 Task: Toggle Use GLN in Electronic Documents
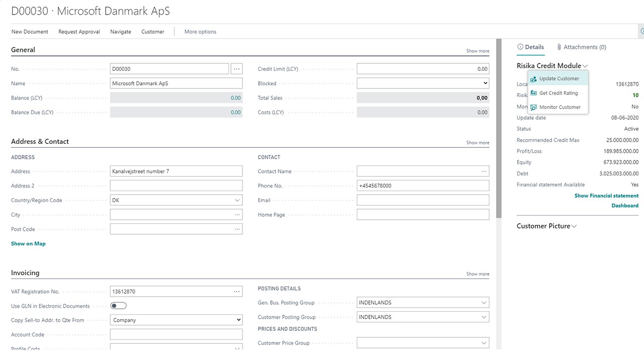[x=118, y=306]
